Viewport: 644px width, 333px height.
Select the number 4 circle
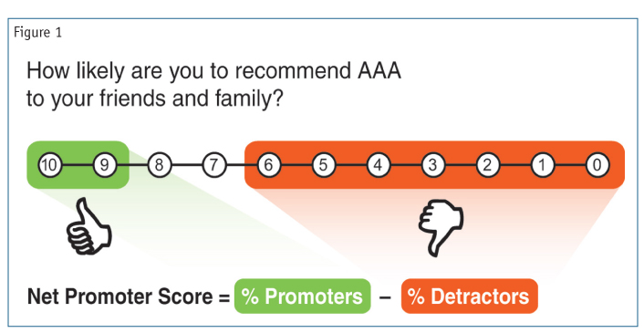378,165
